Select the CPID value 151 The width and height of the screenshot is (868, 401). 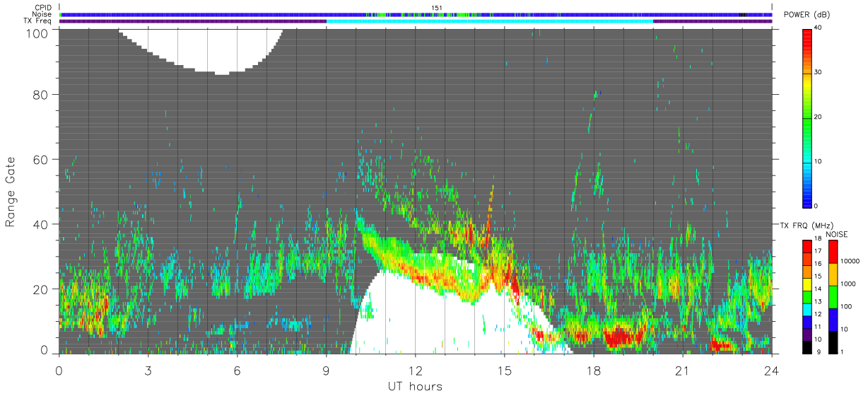coord(437,8)
